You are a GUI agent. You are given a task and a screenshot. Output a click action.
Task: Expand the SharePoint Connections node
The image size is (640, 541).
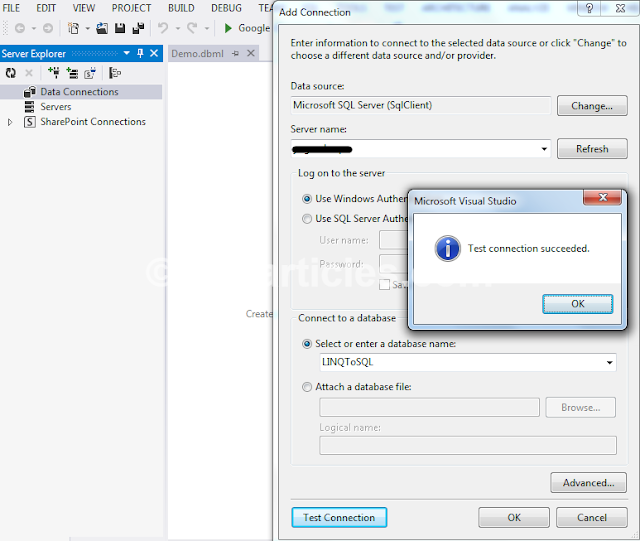(x=10, y=122)
